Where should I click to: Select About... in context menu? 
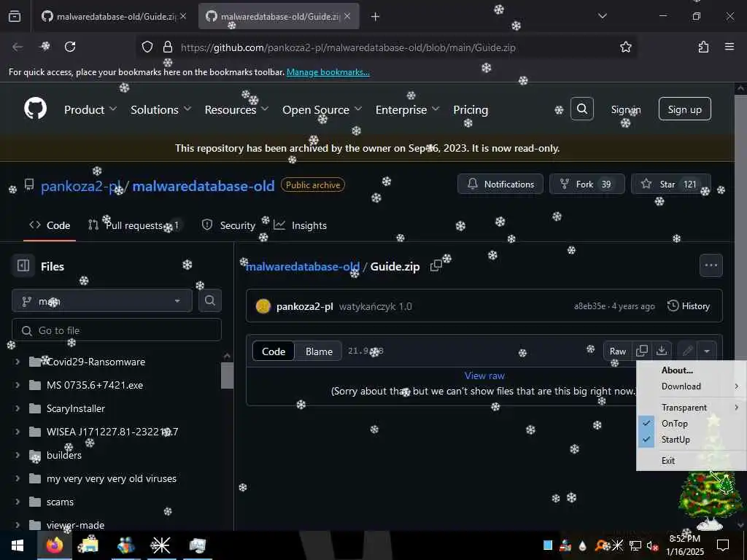[692, 370]
